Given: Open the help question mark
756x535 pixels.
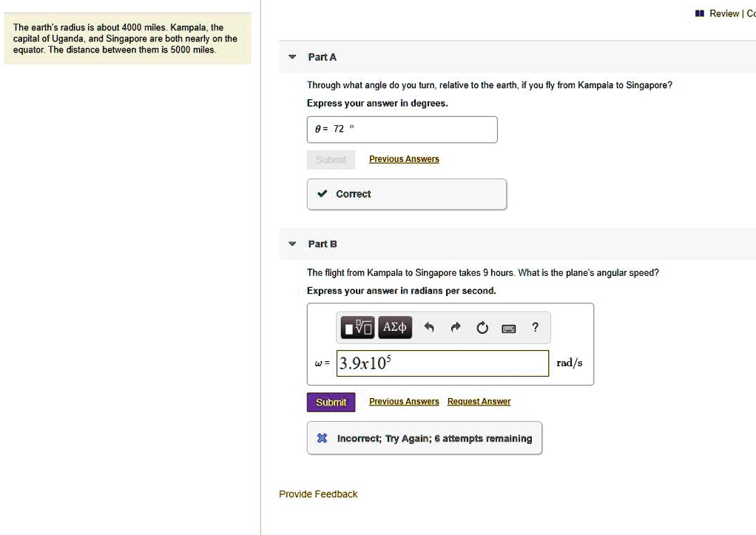Looking at the screenshot, I should [535, 327].
